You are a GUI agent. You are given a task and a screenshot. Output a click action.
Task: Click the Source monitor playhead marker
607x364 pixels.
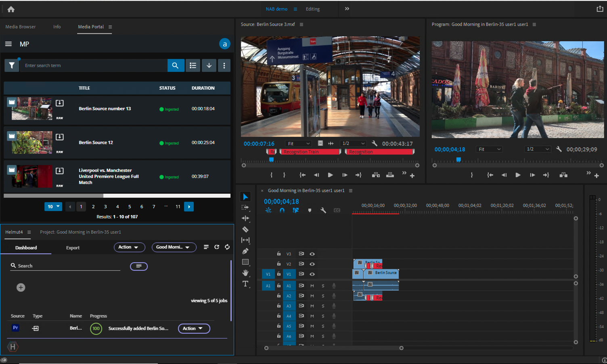271,160
